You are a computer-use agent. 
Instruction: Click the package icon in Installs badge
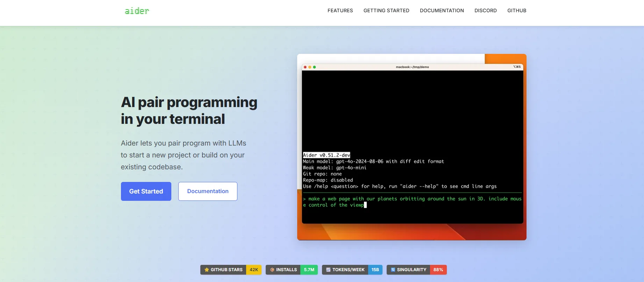point(272,270)
